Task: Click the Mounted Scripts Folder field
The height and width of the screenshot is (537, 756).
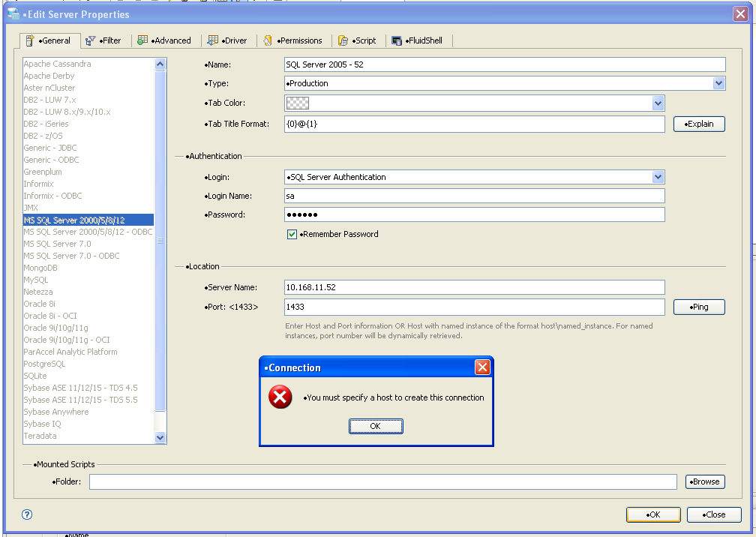Action: 383,481
